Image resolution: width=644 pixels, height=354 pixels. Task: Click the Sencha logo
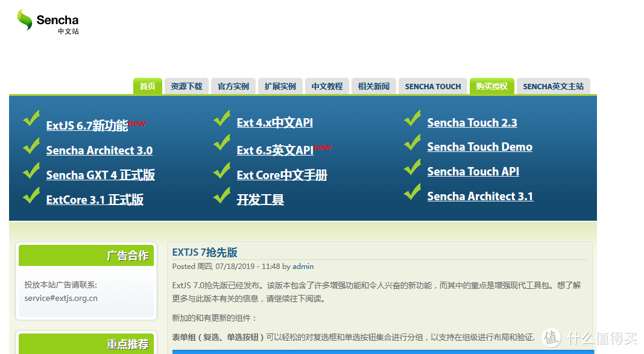(x=48, y=21)
